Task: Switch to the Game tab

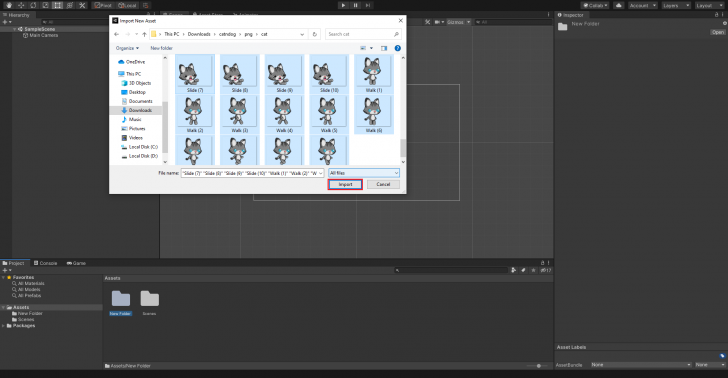Action: [x=76, y=263]
